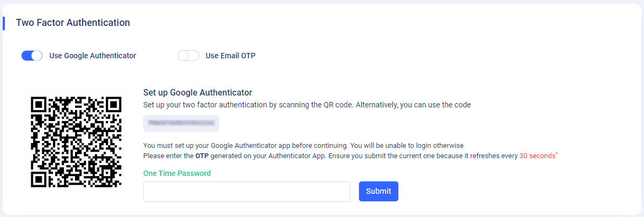The image size is (644, 217).
Task: Click the QR code's top-right finder square
Action: pos(114,103)
